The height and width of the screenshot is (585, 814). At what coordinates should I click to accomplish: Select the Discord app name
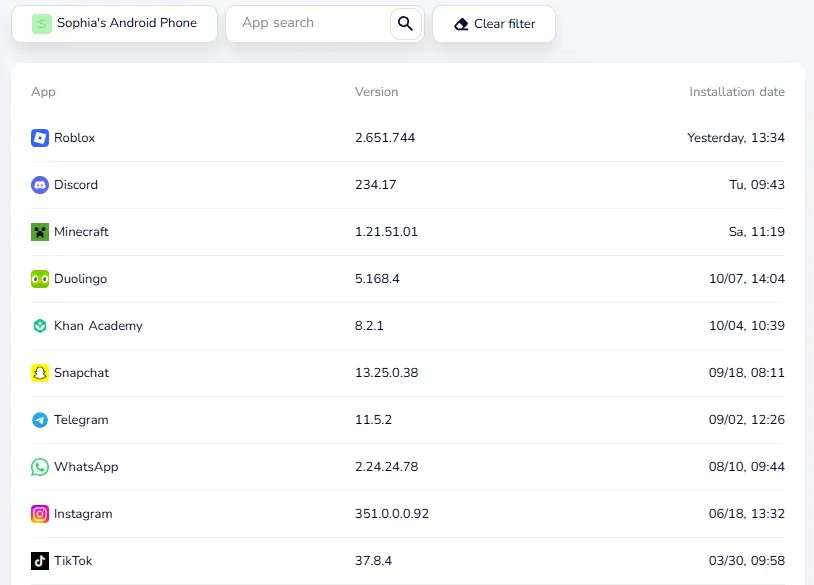[76, 185]
